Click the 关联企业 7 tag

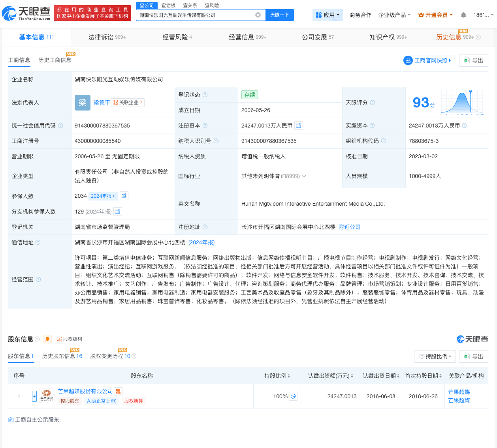point(128,103)
